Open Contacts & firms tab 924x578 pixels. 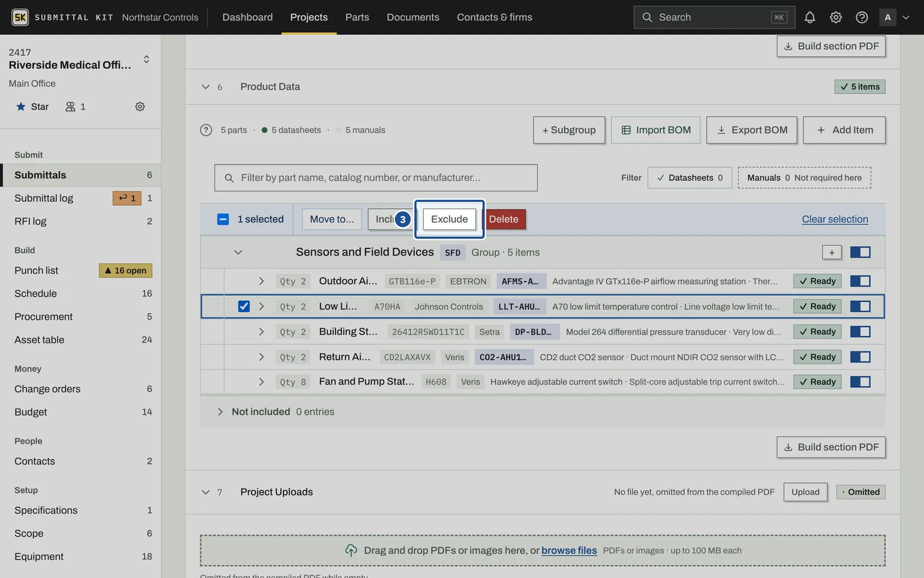pyautogui.click(x=494, y=17)
